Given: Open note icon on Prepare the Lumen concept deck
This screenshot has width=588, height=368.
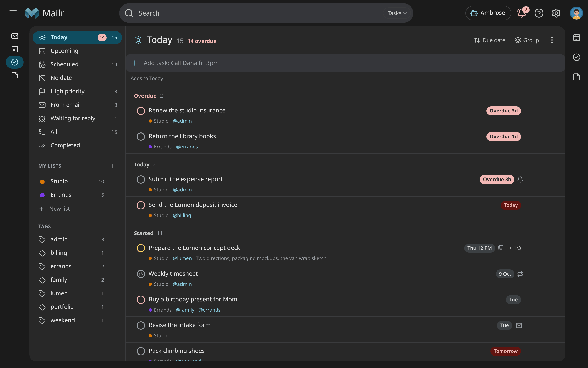Looking at the screenshot, I should coord(501,248).
